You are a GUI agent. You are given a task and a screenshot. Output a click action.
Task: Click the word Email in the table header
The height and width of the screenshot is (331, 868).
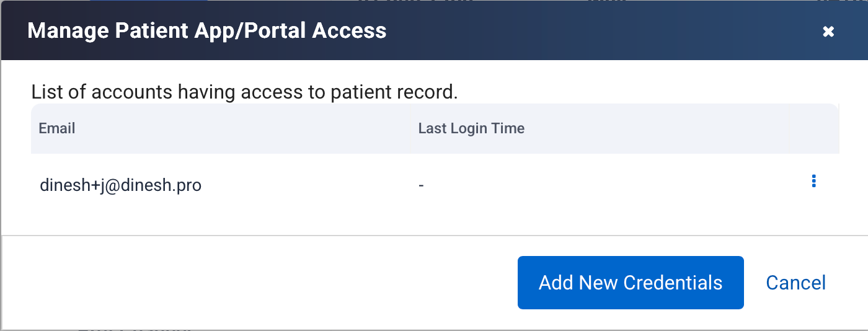coord(57,128)
